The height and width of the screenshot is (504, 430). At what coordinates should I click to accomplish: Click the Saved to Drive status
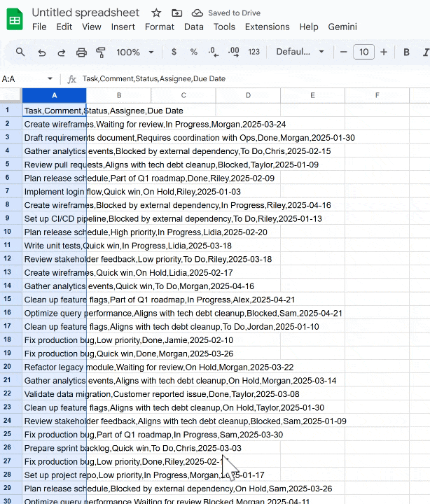[226, 13]
